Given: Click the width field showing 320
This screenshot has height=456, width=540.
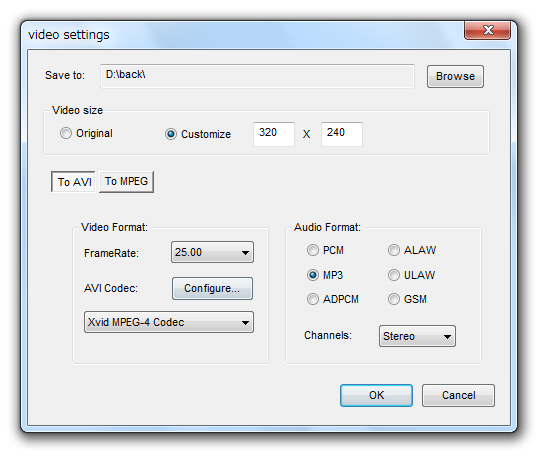Looking at the screenshot, I should pos(274,134).
